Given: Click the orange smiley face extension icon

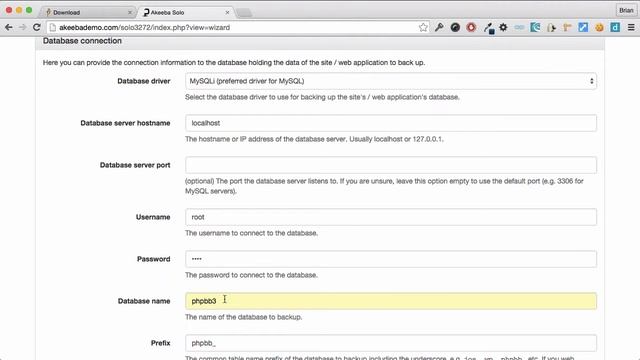Looking at the screenshot, I should [599, 27].
